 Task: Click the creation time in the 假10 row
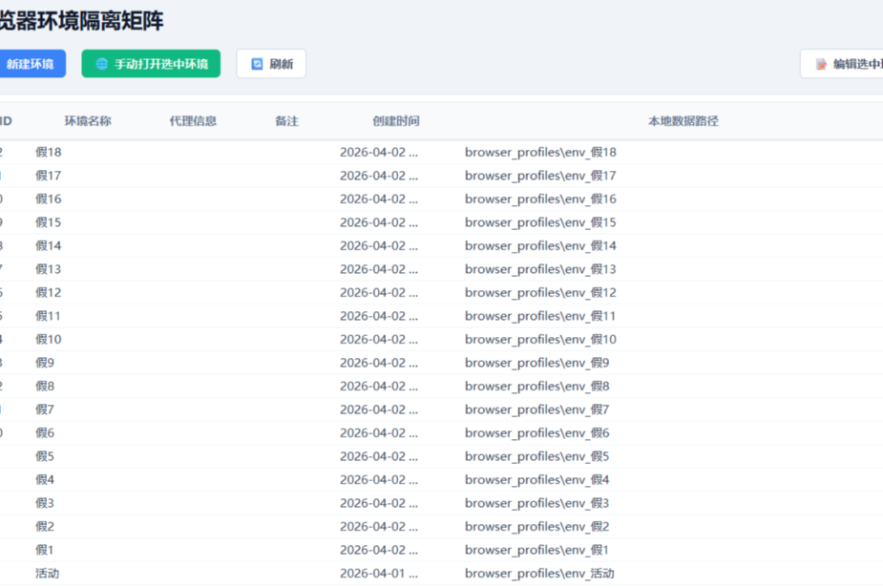pyautogui.click(x=379, y=339)
